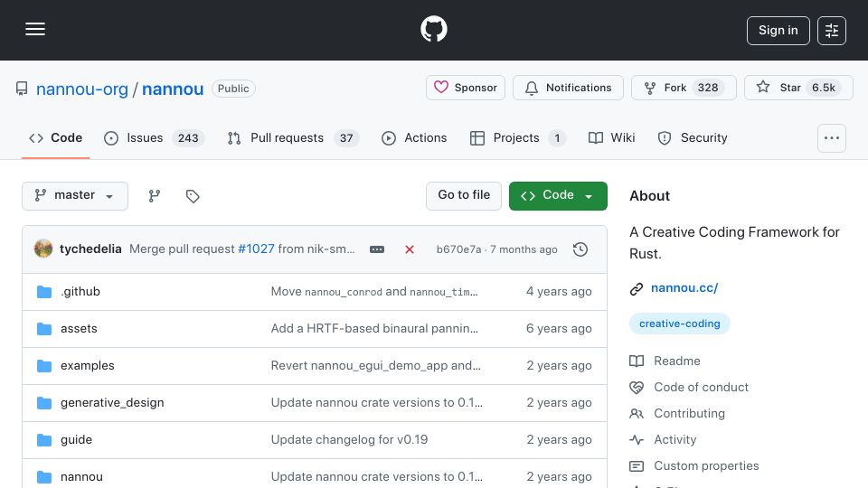The width and height of the screenshot is (868, 488).
Task: Open the creative-coding topic tag
Action: tap(680, 324)
